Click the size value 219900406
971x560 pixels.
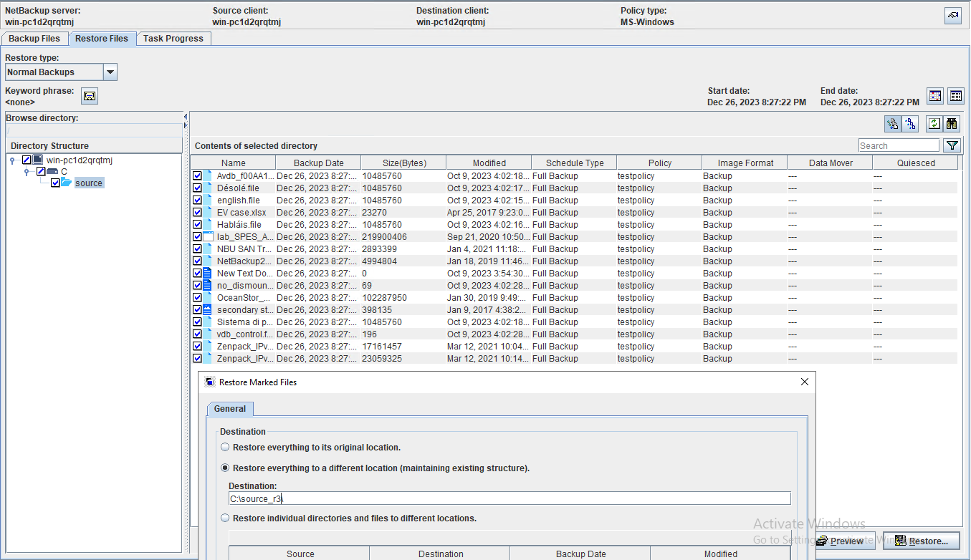(x=384, y=236)
